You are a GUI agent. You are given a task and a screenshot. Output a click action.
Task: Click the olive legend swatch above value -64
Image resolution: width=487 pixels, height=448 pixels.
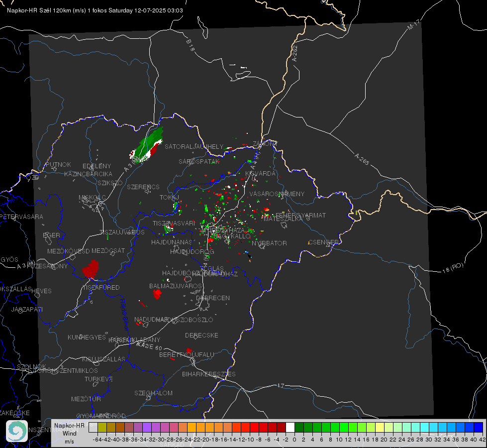102,427
